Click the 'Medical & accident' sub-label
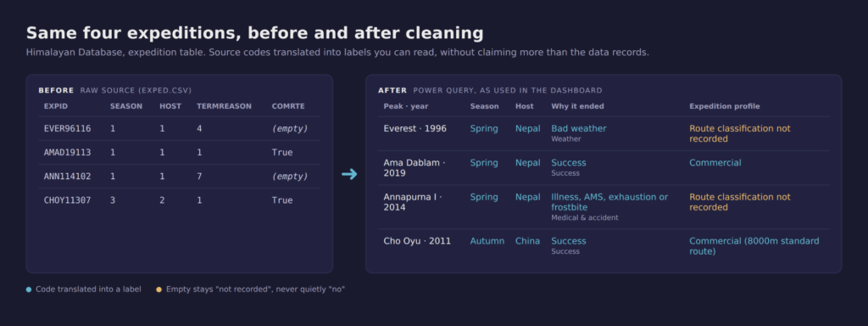Screen dimensions: 868x326 point(585,218)
